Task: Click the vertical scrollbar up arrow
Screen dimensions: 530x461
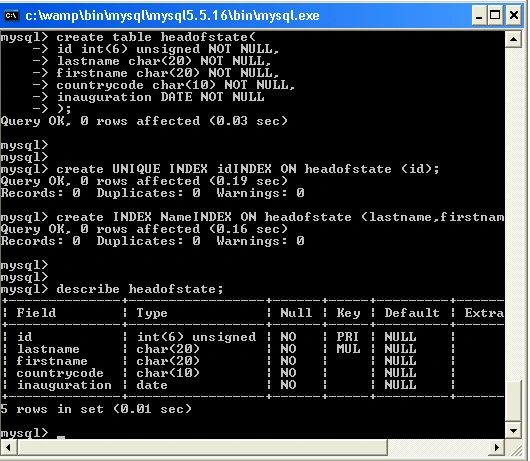Action: (513, 40)
